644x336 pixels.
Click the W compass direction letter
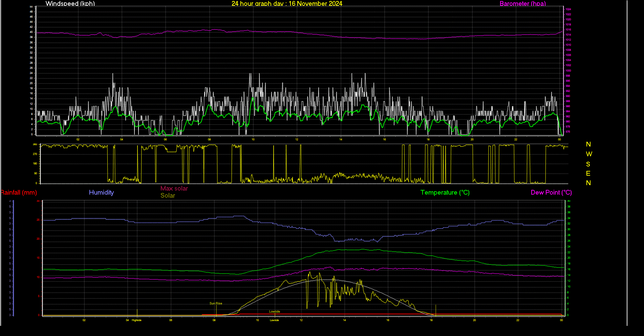point(589,154)
